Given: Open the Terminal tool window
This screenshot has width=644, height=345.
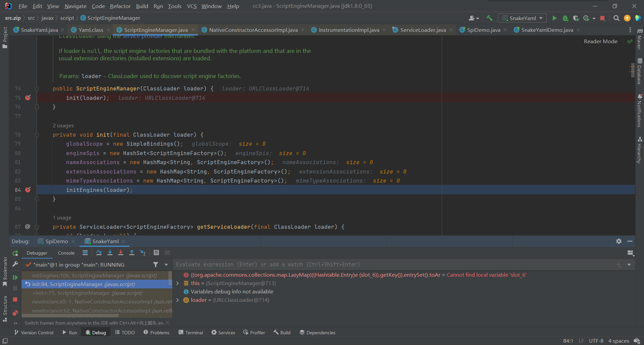Looking at the screenshot, I should tap(191, 333).
